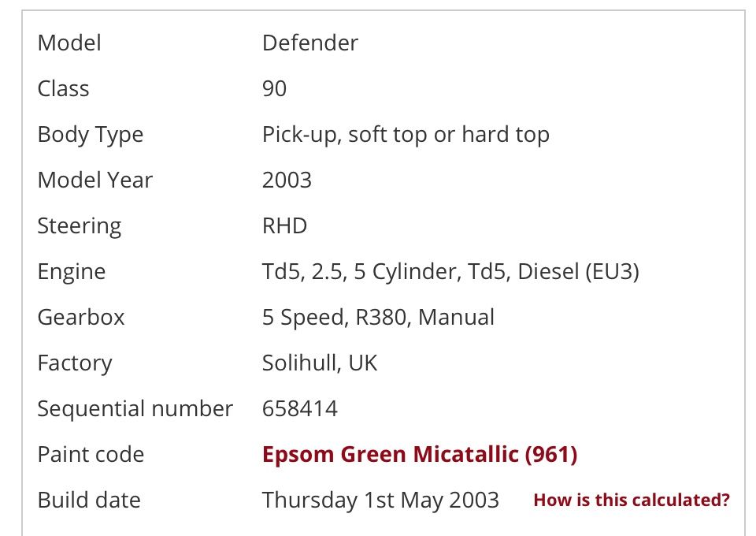The height and width of the screenshot is (536, 756).
Task: Click the Sequential number label
Action: [x=135, y=409]
